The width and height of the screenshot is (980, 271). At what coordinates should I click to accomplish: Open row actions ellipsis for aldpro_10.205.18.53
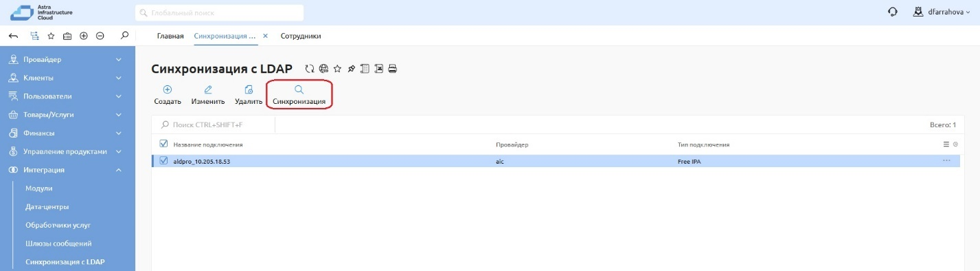[947, 161]
